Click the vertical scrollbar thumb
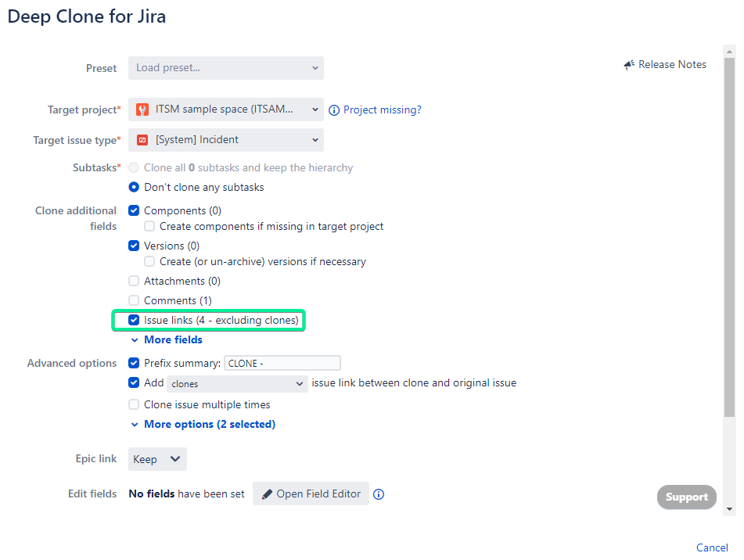Image resolution: width=744 pixels, height=560 pixels. click(729, 237)
